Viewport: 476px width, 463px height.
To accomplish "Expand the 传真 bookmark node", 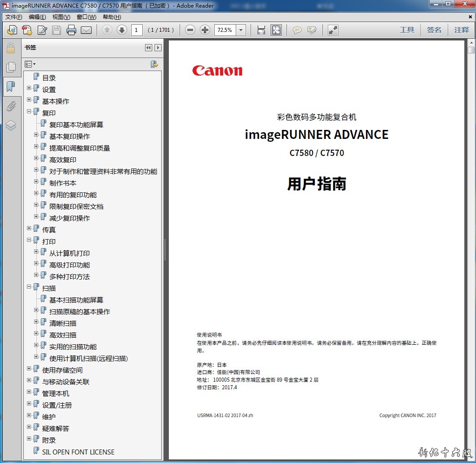I will pos(29,228).
